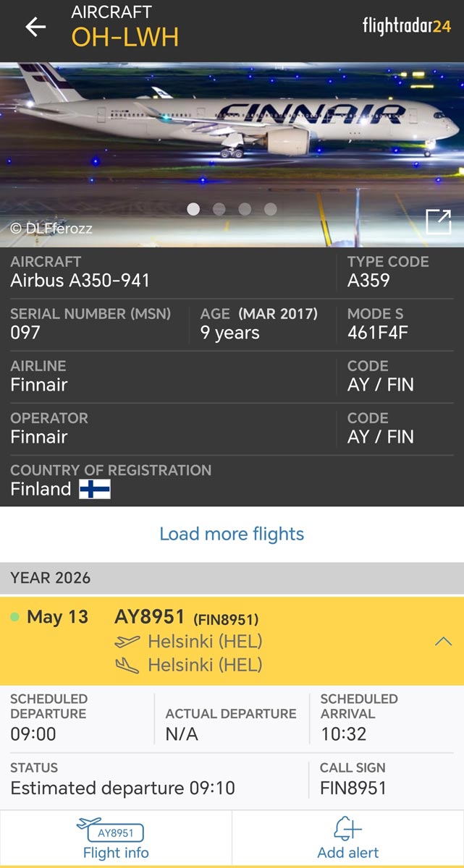464x868 pixels.
Task: Open Flight info for AY8951
Action: 116,838
